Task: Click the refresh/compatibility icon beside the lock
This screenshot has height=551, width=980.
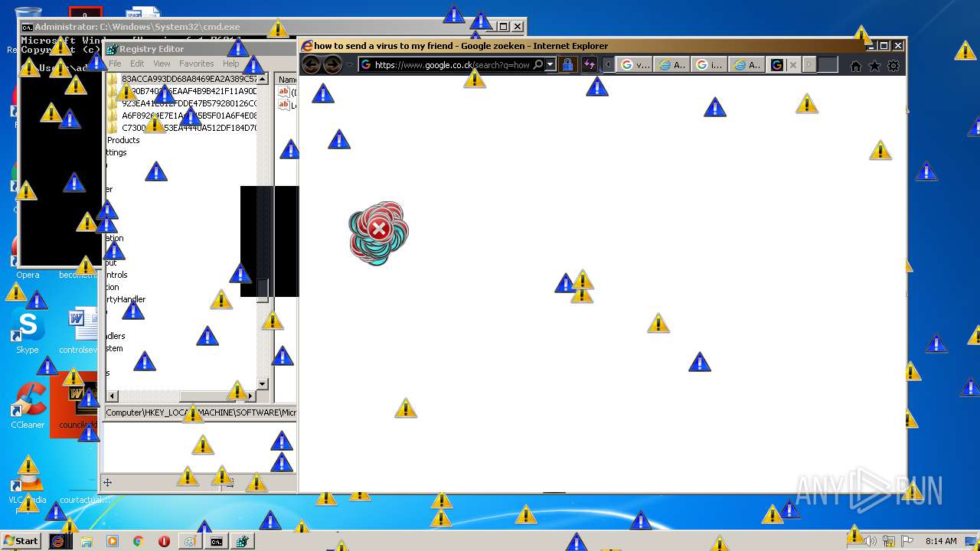Action: (x=589, y=65)
